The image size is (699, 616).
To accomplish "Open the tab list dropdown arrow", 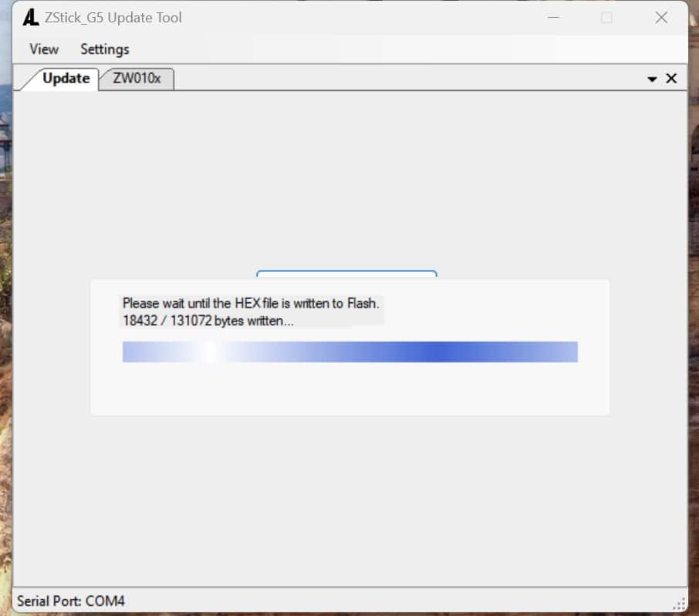I will 652,79.
